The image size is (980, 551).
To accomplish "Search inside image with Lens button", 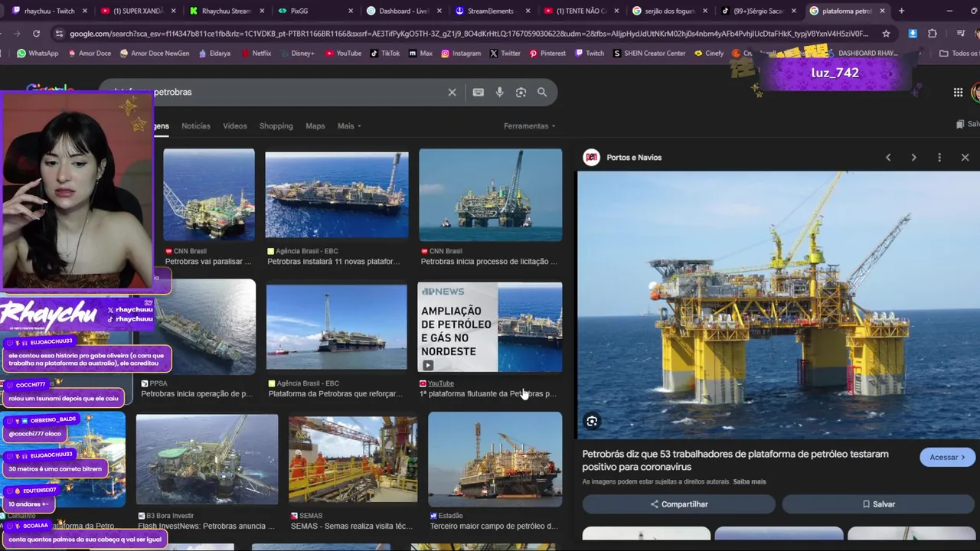I will (592, 421).
